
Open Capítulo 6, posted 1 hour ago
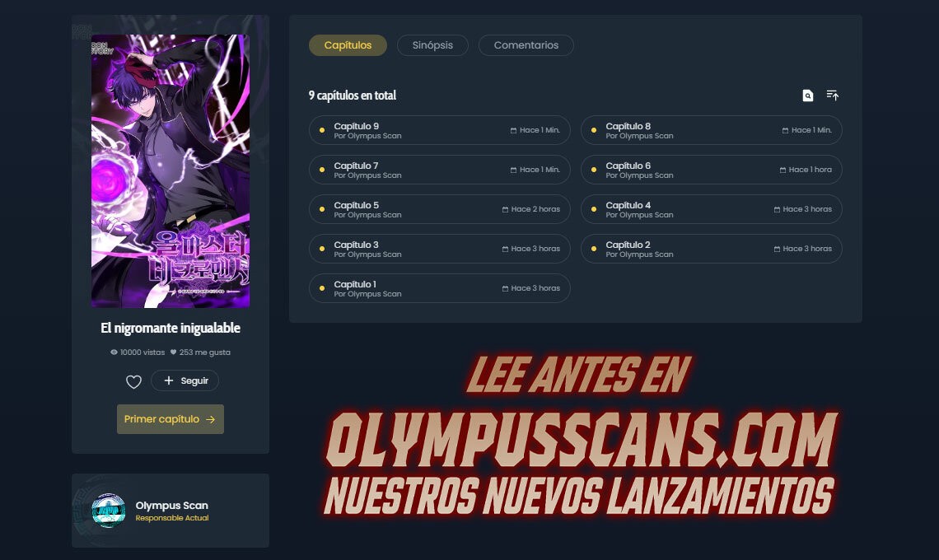(x=712, y=170)
